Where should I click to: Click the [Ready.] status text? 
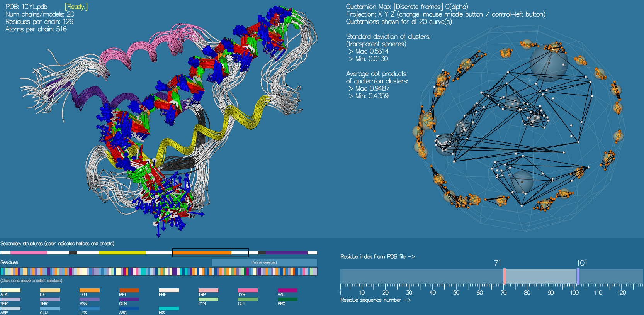[76, 7]
